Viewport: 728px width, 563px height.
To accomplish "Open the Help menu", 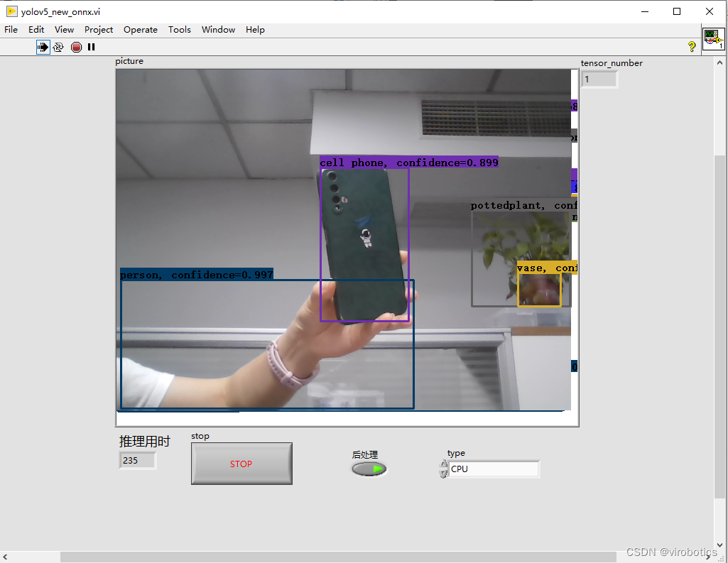I will coord(255,30).
